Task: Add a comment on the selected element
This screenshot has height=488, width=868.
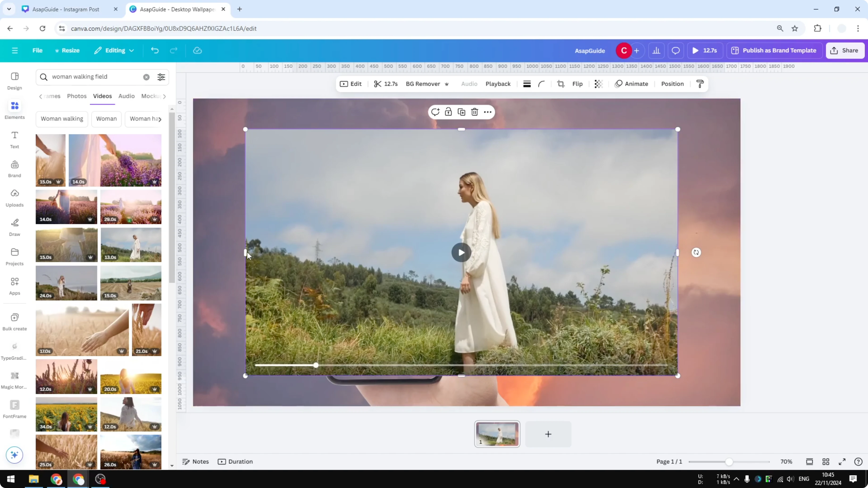Action: click(435, 112)
